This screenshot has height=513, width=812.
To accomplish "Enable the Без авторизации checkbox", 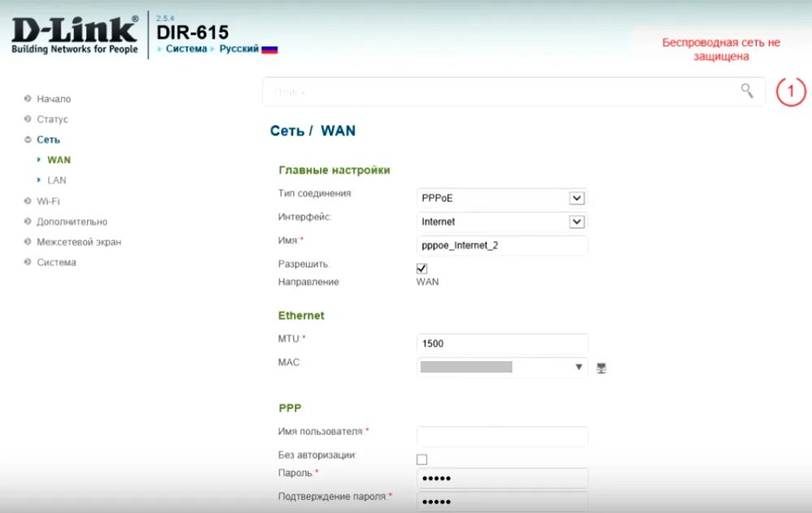I will pos(421,459).
